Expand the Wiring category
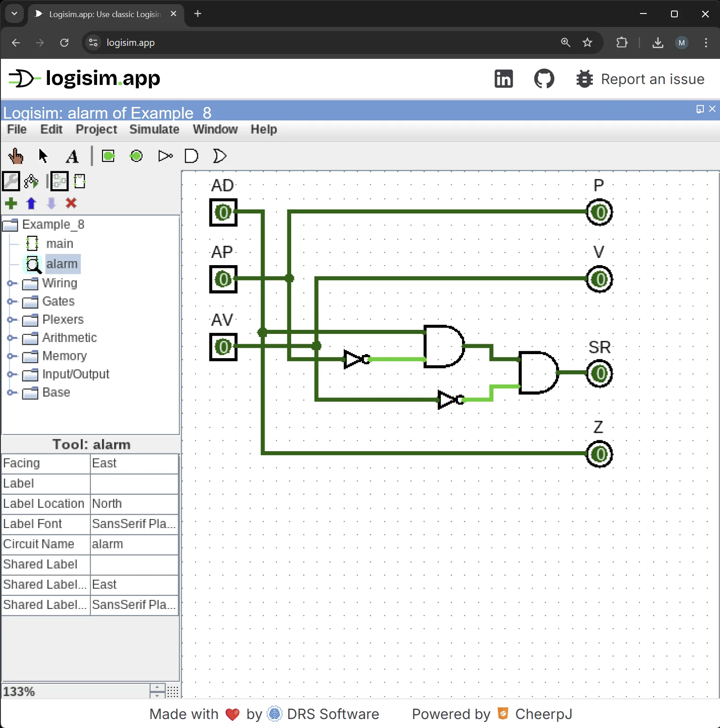The width and height of the screenshot is (720, 728). tap(11, 284)
